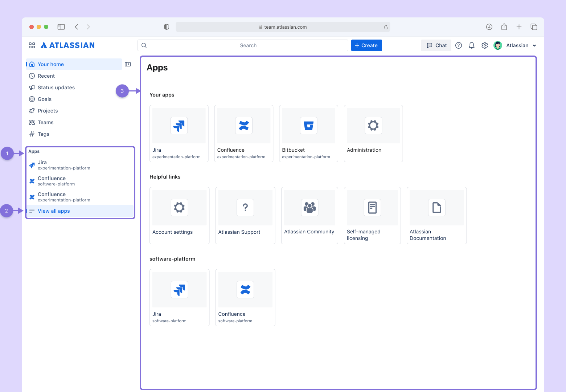Click the browser address bar

[x=283, y=27]
